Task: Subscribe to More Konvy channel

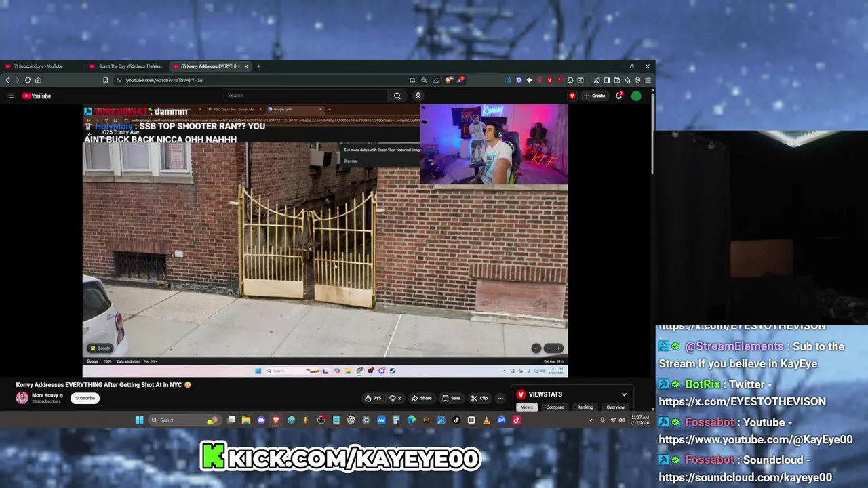Action: coord(85,398)
